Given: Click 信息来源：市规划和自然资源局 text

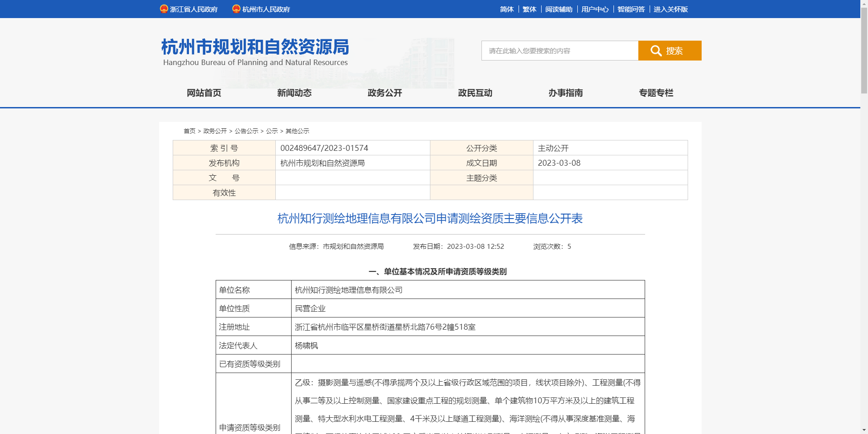Looking at the screenshot, I should [x=336, y=247].
